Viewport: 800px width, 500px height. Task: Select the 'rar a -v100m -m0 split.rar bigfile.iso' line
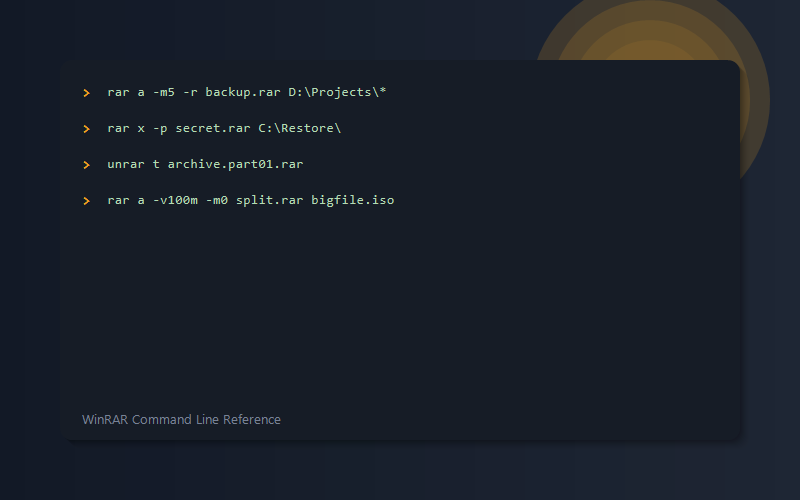click(x=251, y=201)
